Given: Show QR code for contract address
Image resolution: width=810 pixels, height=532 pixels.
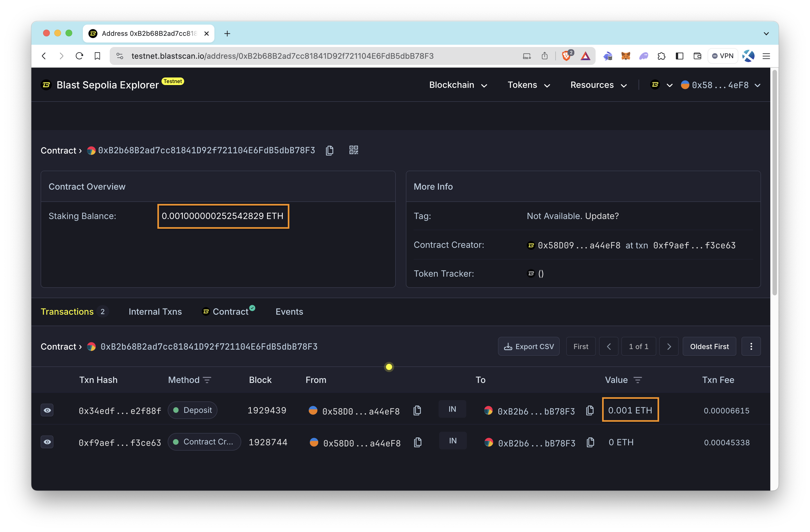Looking at the screenshot, I should pyautogui.click(x=354, y=150).
